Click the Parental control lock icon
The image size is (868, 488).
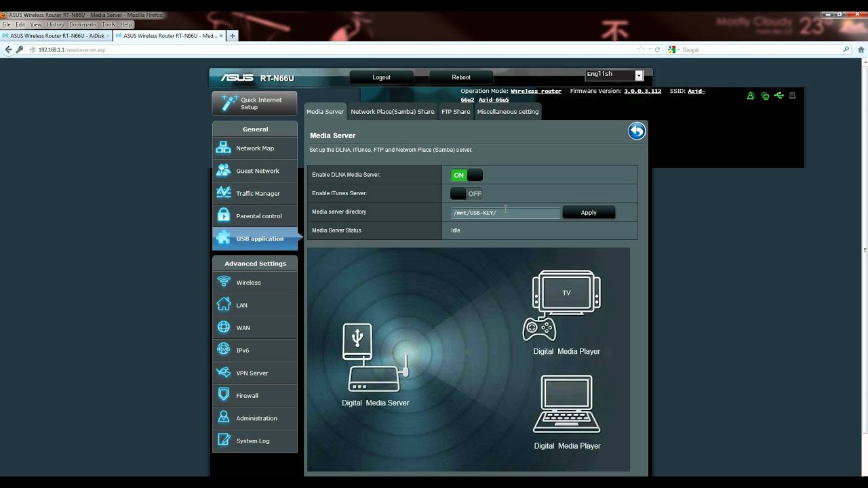click(223, 216)
